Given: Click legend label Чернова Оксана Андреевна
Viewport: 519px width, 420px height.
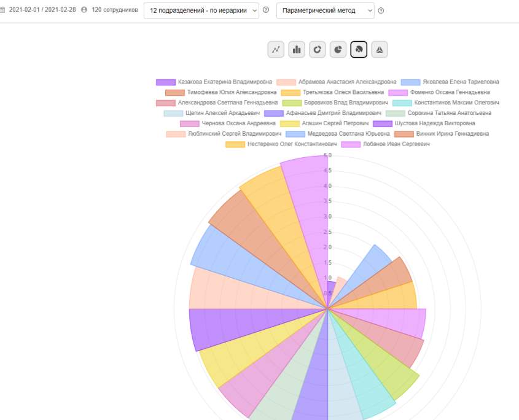Looking at the screenshot, I should pos(239,123).
